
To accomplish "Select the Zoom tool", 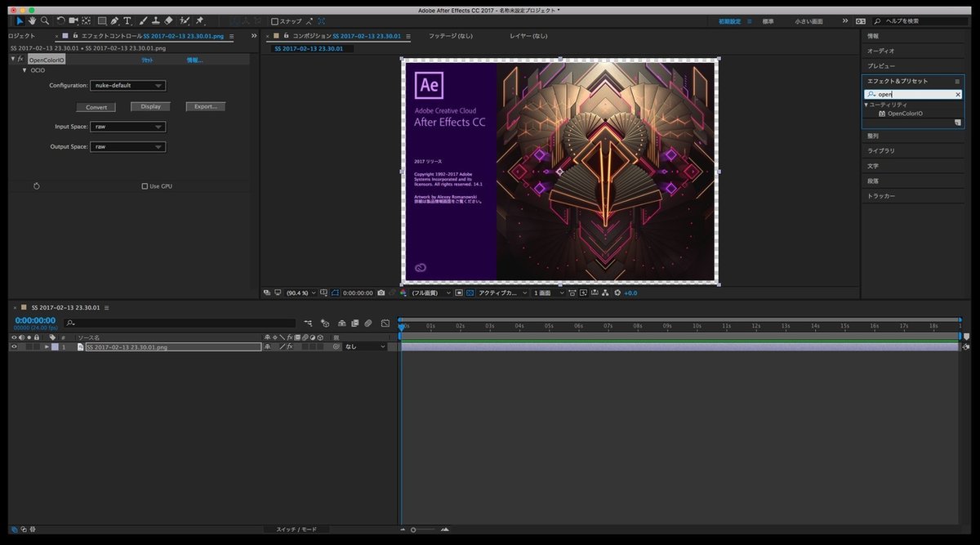I will (45, 20).
